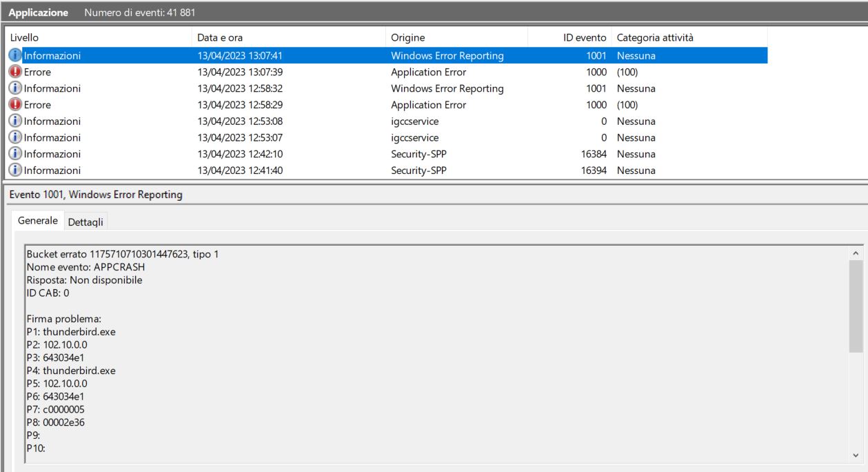
Task: Click Security-SPP origin in the 12:42:10 row
Action: click(418, 154)
